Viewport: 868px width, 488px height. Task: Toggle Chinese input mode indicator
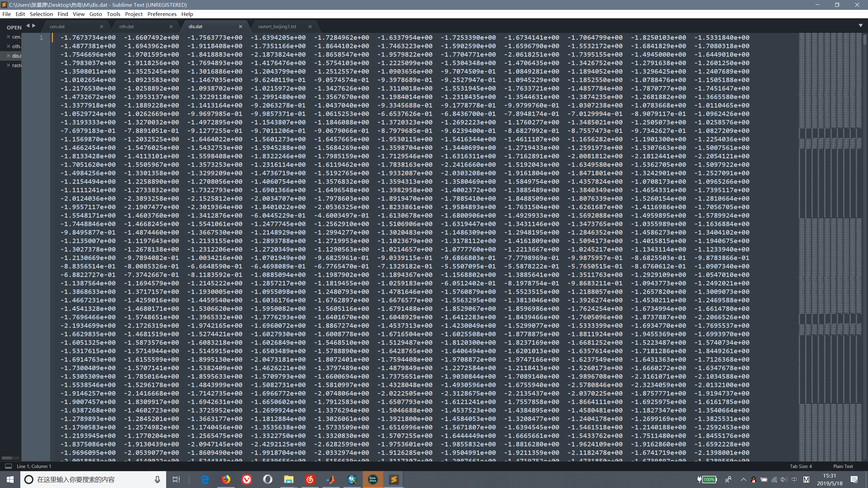click(x=794, y=479)
